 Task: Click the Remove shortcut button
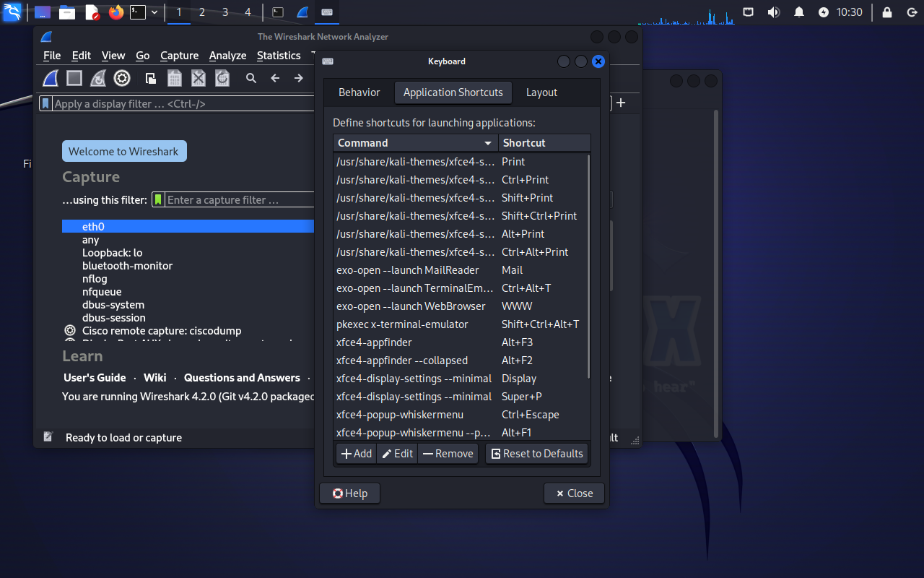448,454
